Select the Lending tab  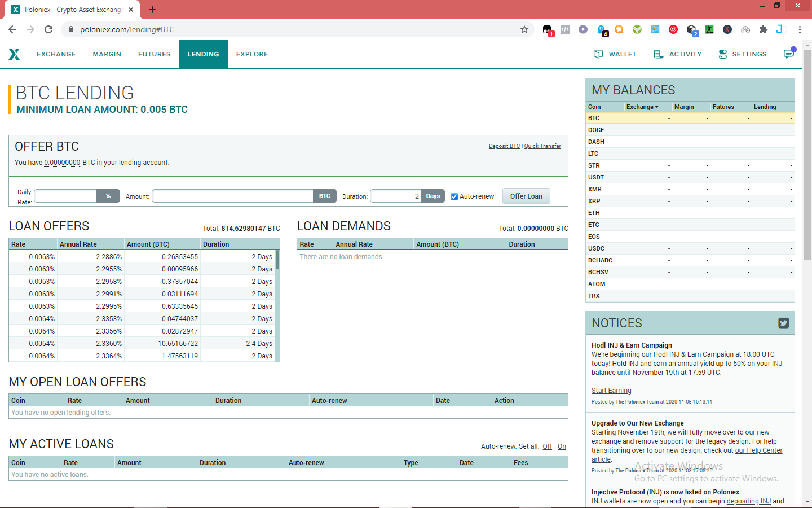click(x=204, y=54)
